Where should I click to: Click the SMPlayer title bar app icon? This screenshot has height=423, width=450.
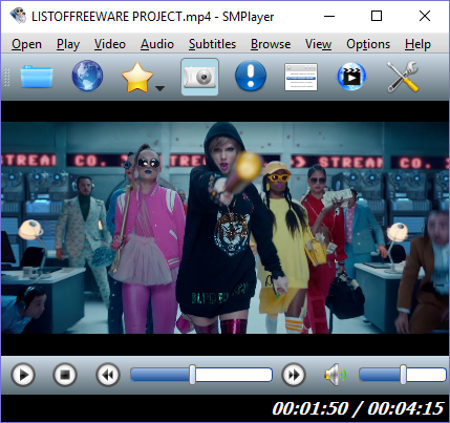[x=18, y=16]
